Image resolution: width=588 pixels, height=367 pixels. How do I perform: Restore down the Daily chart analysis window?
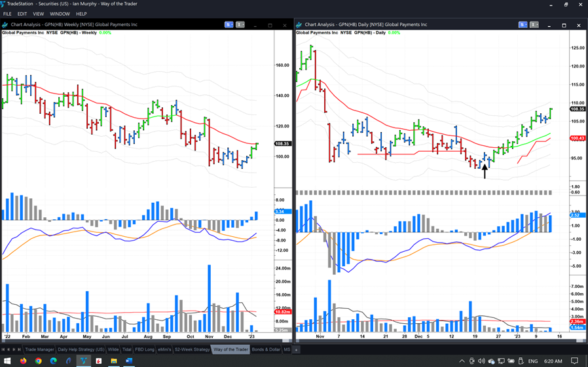click(564, 25)
